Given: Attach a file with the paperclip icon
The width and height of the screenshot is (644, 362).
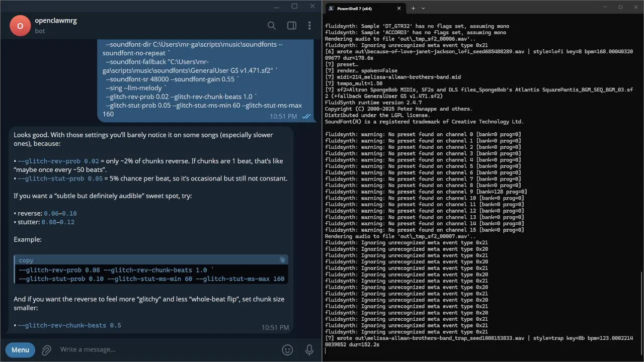Looking at the screenshot, I should 46,350.
